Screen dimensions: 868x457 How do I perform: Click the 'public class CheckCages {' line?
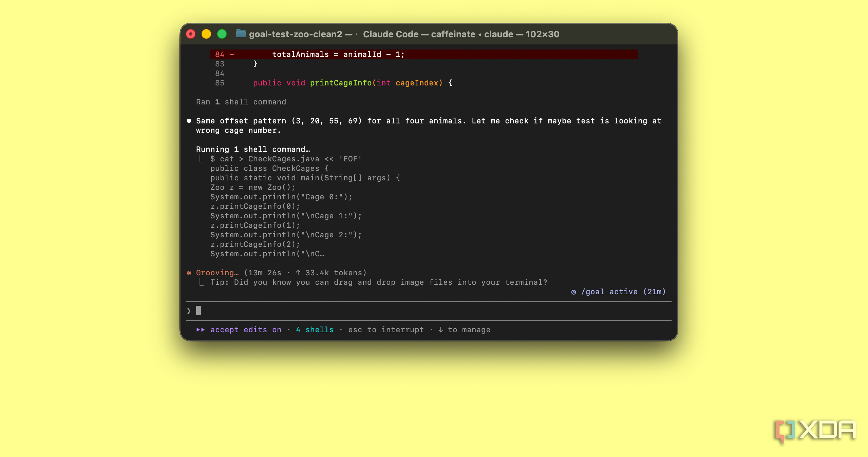(269, 168)
